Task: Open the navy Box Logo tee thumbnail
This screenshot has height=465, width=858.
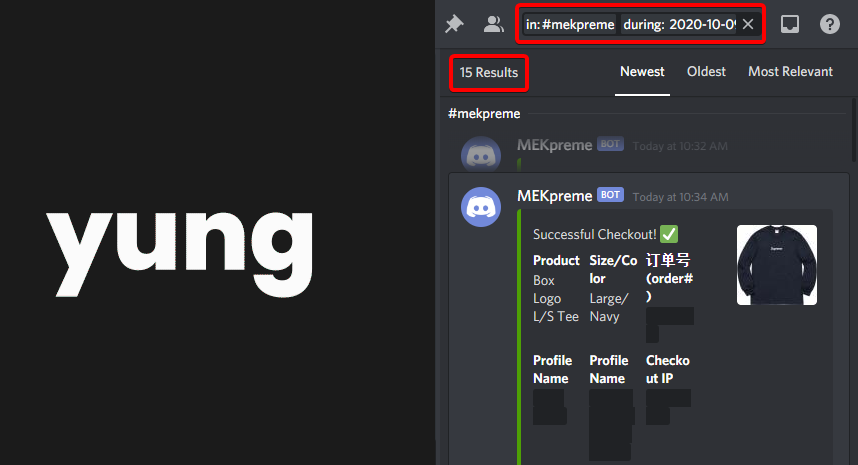Action: (776, 265)
